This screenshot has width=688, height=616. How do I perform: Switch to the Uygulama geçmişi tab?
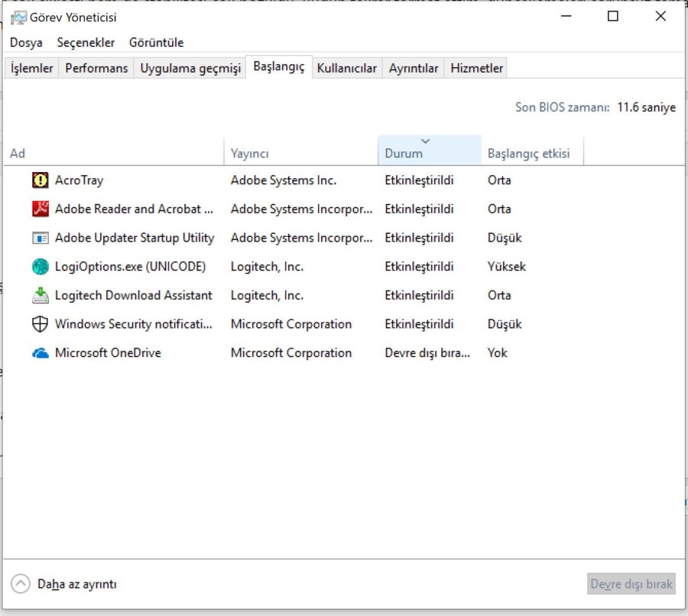coord(190,68)
